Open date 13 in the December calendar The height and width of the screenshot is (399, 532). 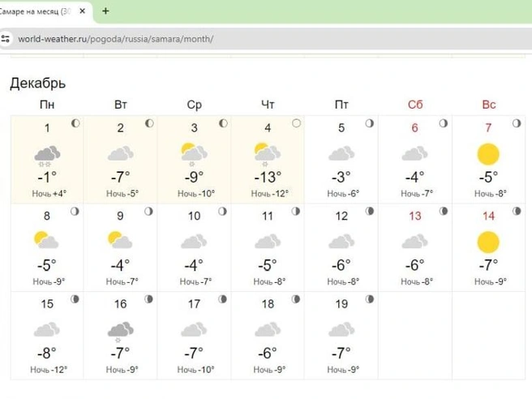click(415, 216)
